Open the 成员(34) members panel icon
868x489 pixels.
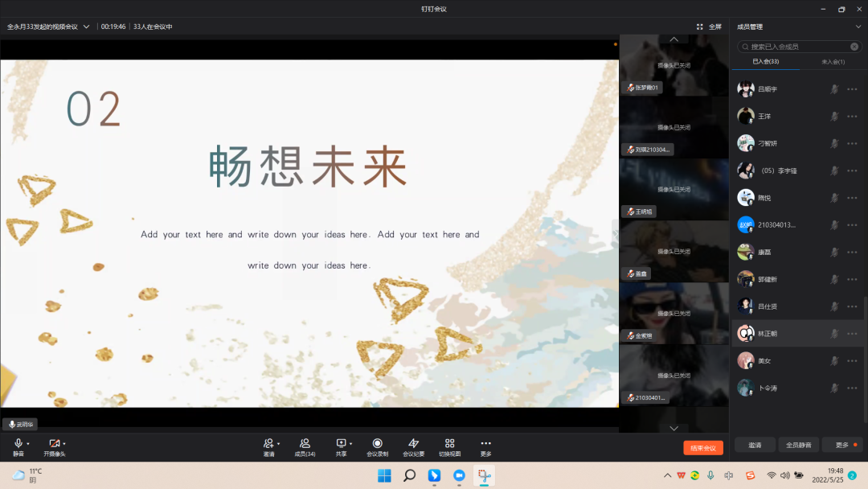(305, 444)
